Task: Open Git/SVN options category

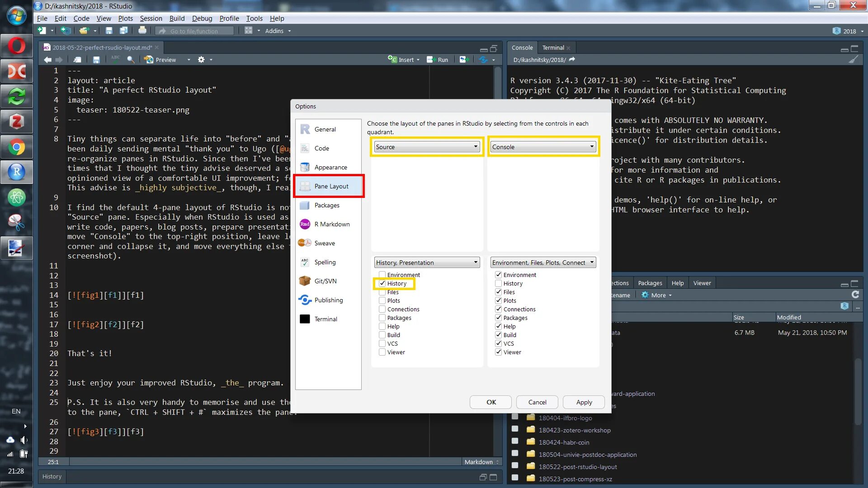Action: tap(328, 281)
